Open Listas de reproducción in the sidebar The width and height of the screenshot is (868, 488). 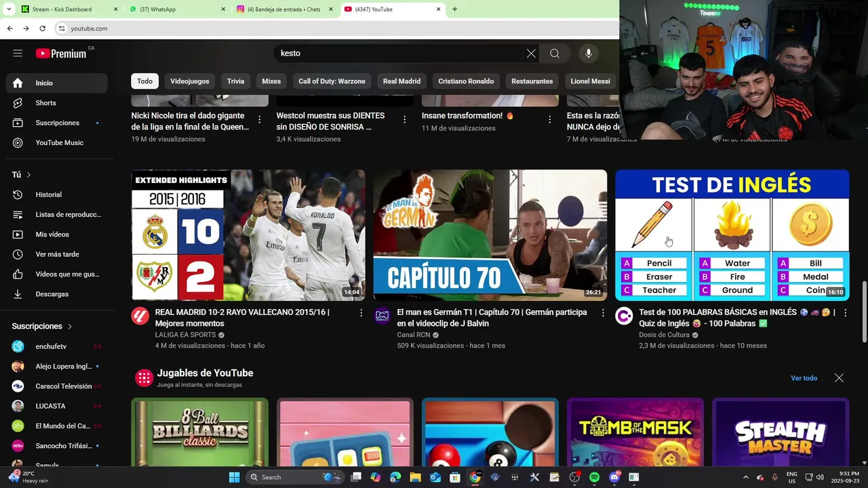(x=57, y=214)
